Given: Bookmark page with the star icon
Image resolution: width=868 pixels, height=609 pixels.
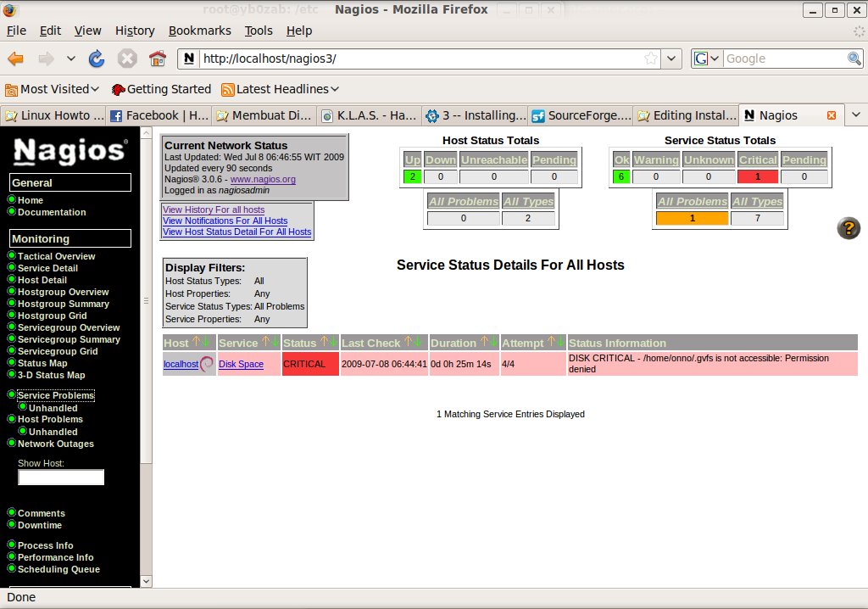Looking at the screenshot, I should pos(651,59).
